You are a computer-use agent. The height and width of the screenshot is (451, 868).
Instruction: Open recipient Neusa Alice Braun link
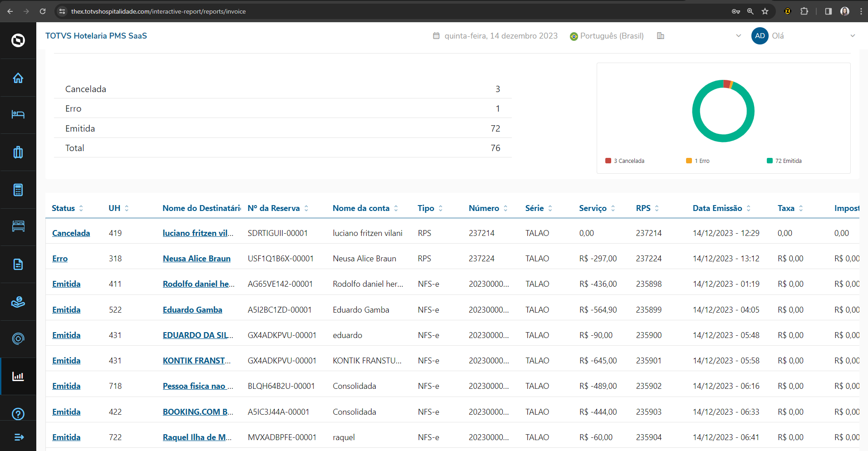197,259
